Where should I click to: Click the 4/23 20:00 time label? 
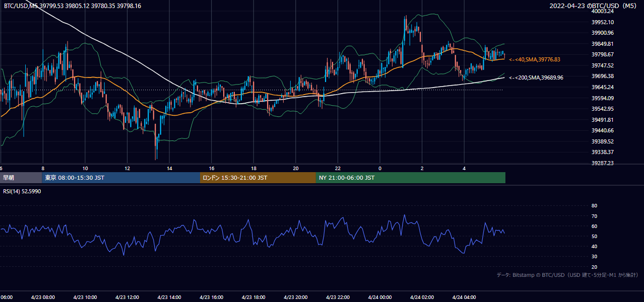point(296,297)
